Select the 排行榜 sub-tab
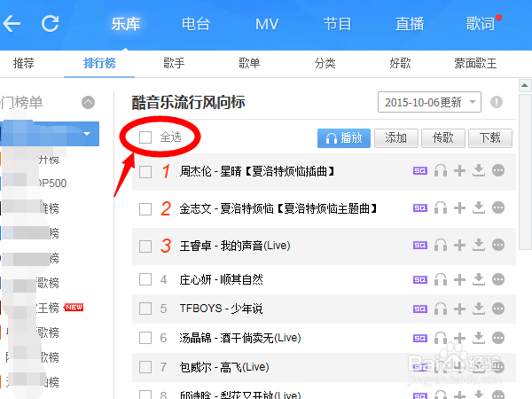Viewport: 532px width, 399px height. point(99,63)
